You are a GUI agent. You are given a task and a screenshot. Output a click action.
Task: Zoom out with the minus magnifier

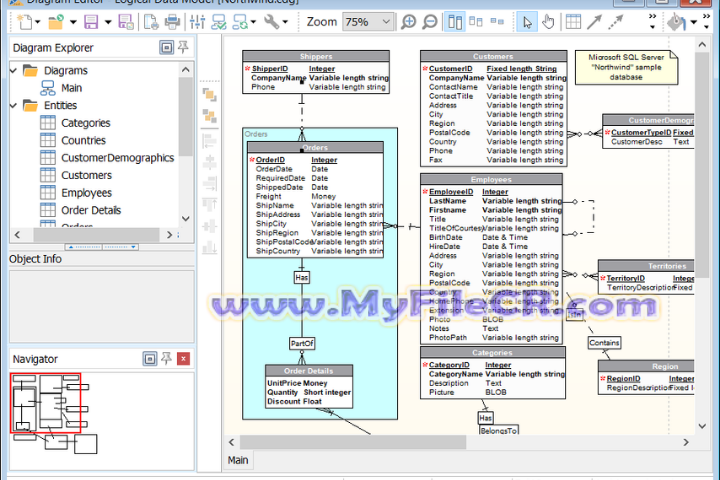(430, 22)
